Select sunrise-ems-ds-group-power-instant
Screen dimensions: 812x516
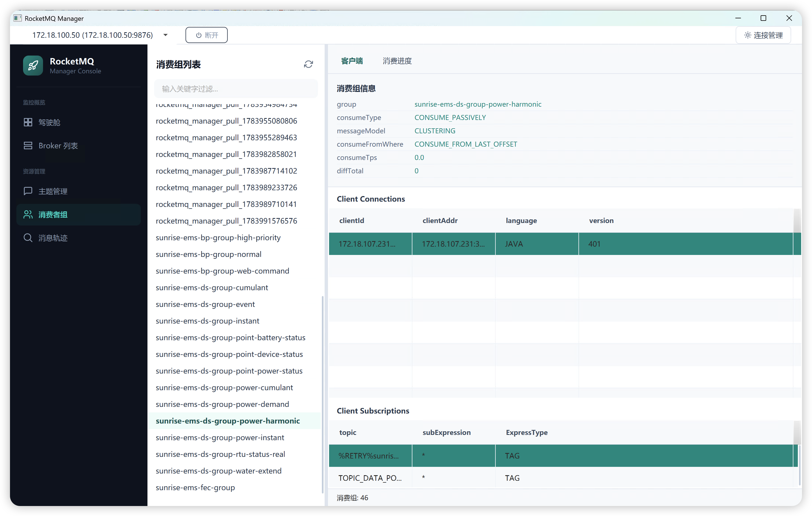234,437
